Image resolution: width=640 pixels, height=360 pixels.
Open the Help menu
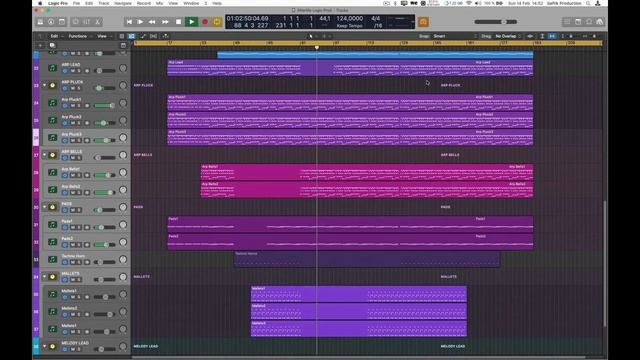click(x=217, y=3)
